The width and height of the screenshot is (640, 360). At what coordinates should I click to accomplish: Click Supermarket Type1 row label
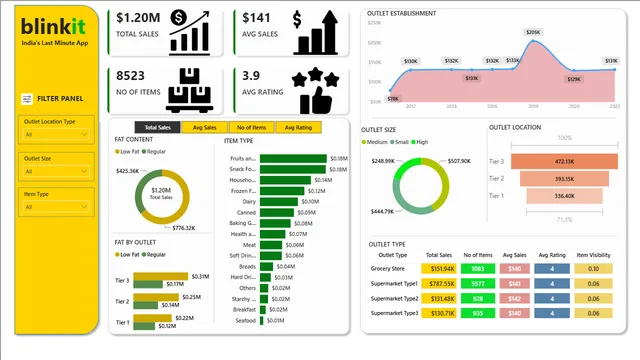coord(394,284)
